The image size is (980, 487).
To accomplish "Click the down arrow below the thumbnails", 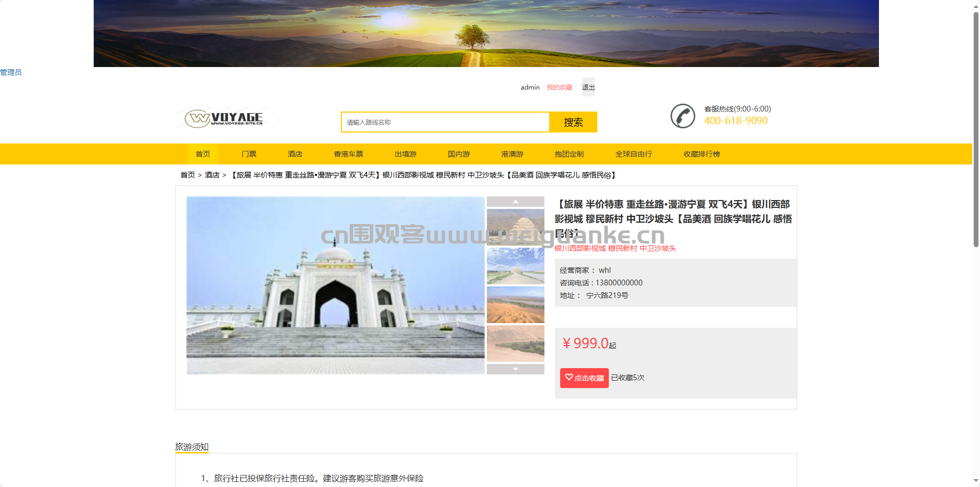I will pyautogui.click(x=515, y=369).
